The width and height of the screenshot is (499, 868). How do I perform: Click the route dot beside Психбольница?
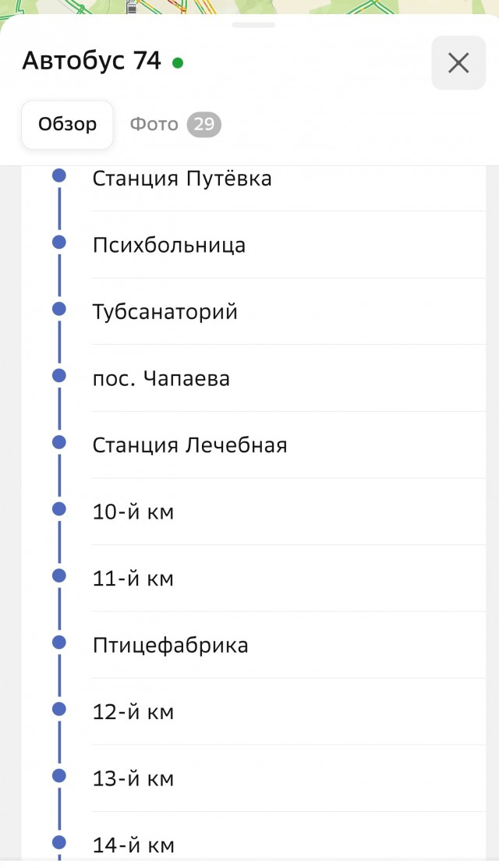[58, 243]
